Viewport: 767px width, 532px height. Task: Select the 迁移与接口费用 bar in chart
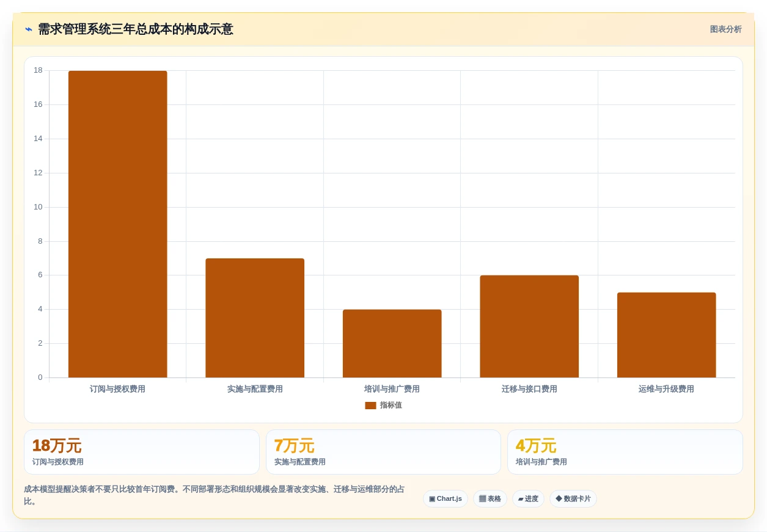click(529, 326)
